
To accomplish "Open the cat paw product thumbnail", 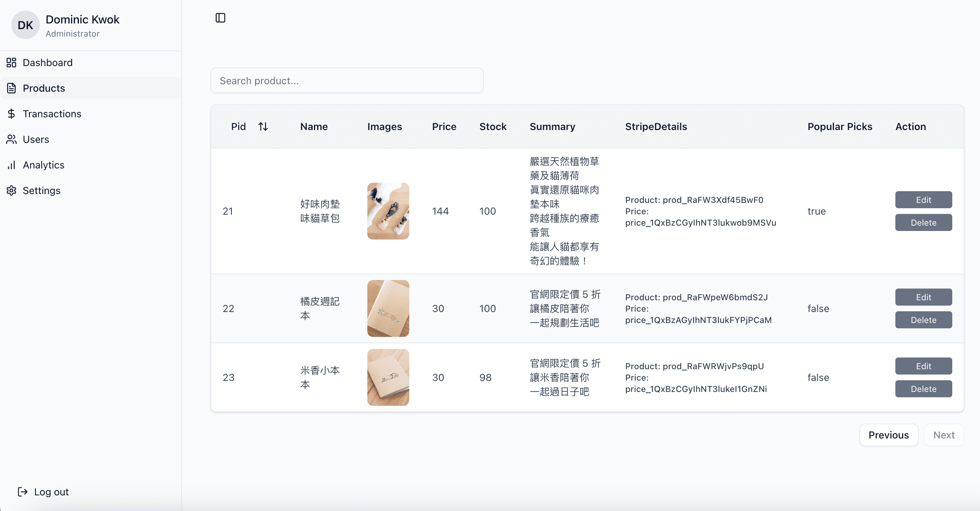I will 388,211.
